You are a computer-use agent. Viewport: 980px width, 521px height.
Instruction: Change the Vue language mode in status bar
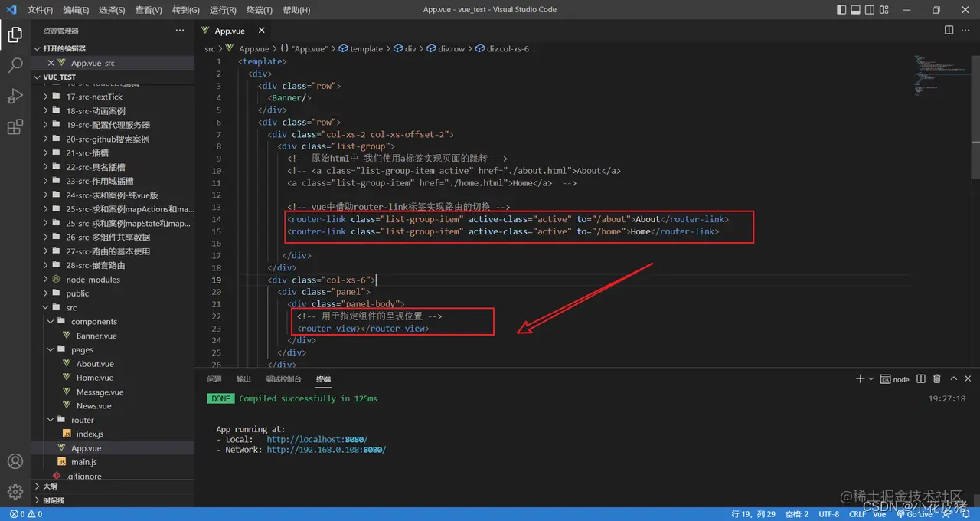(x=880, y=514)
